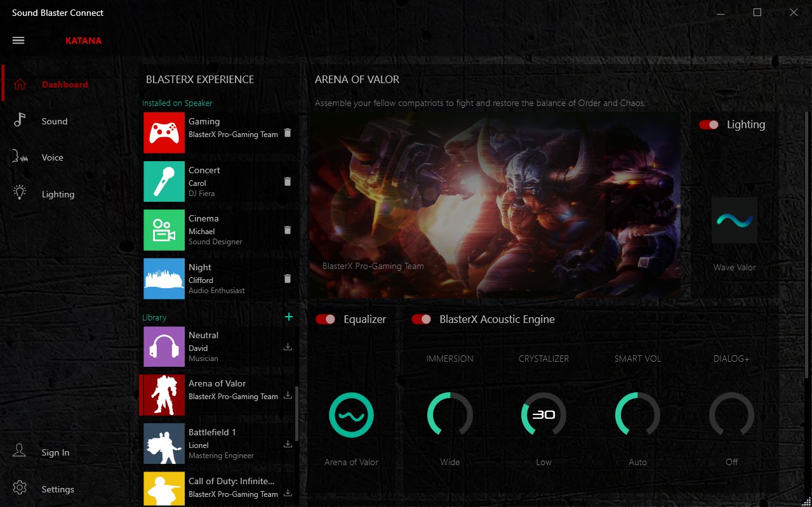
Task: Open the hamburger navigation menu
Action: coord(18,41)
